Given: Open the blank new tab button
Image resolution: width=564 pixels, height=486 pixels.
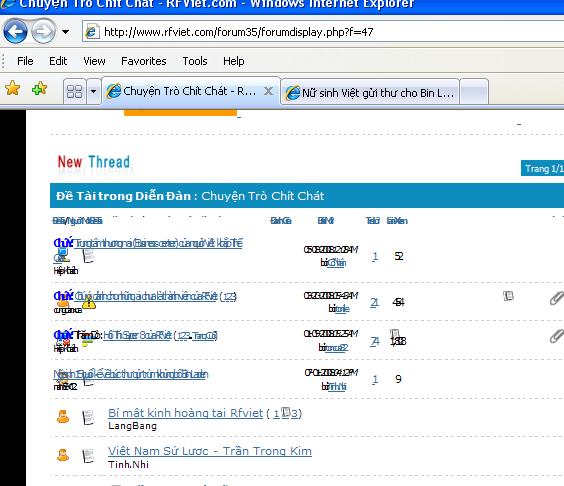Looking at the screenshot, I should click(474, 92).
